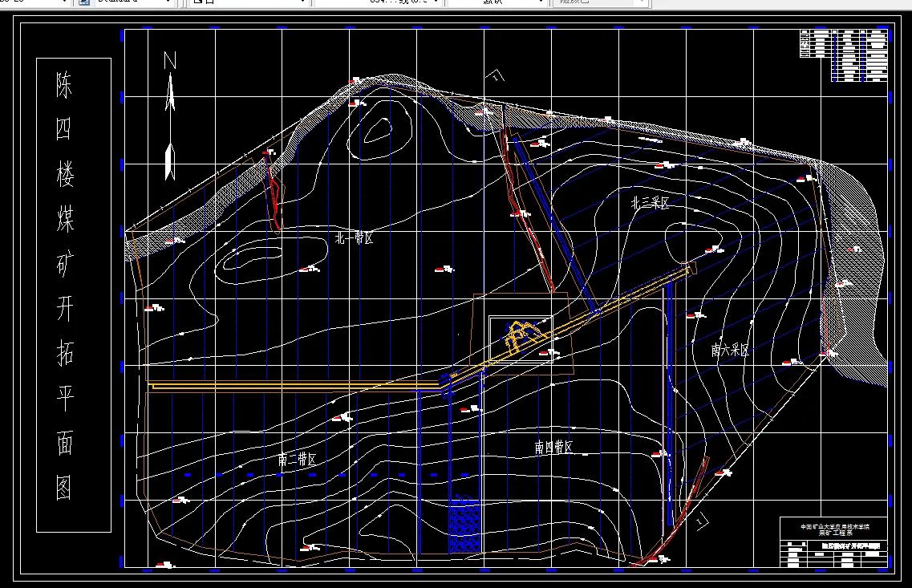Select the 北一带区 district label
The image size is (912, 588).
(x=355, y=238)
